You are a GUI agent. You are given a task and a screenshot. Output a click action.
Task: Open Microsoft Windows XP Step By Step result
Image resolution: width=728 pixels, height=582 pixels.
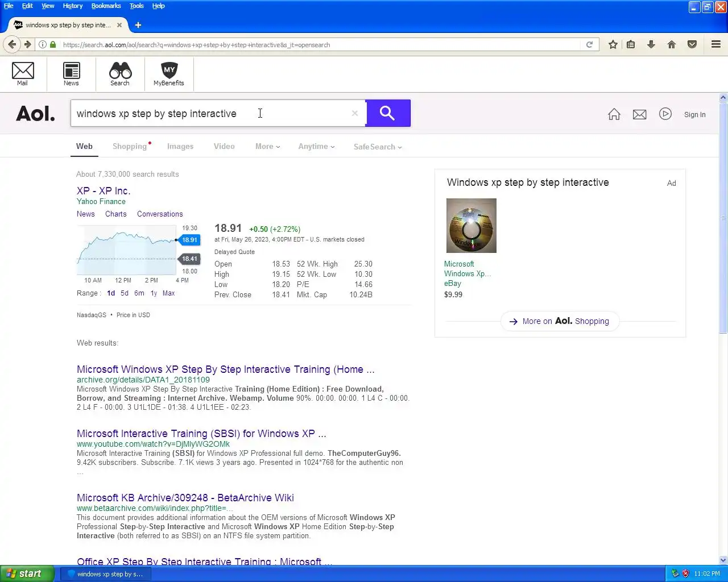226,369
